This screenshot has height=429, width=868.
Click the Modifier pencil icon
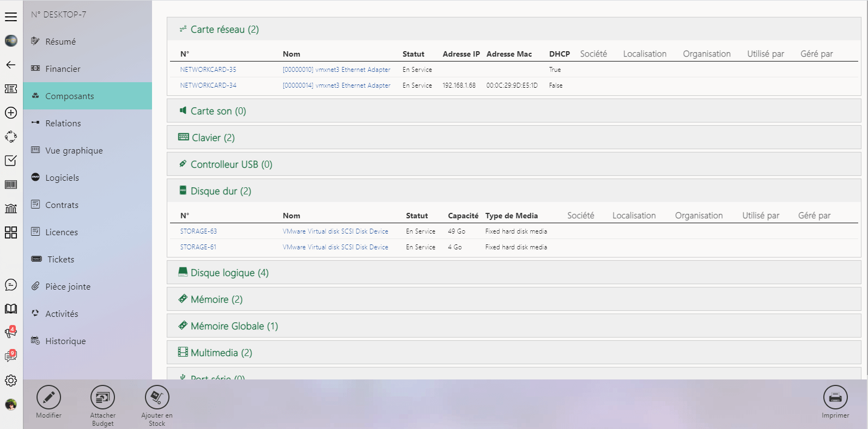(x=48, y=397)
